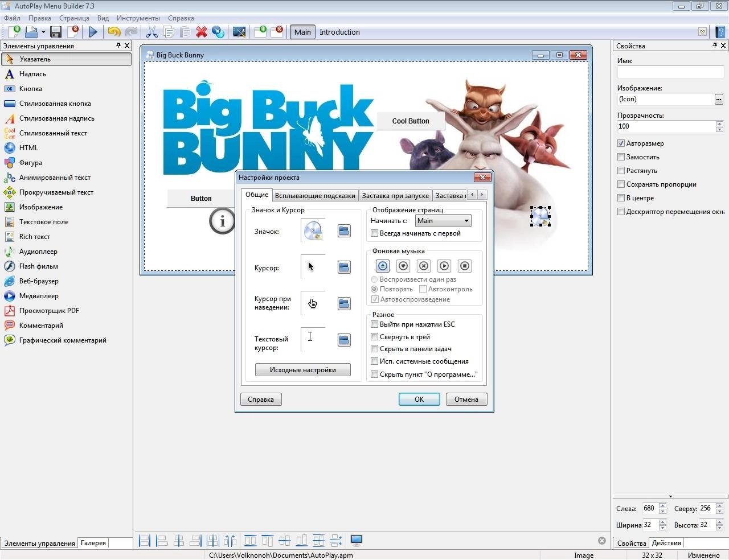Switch to Всплывающие подсказки tab
Image resolution: width=729 pixels, height=560 pixels.
[x=315, y=196]
